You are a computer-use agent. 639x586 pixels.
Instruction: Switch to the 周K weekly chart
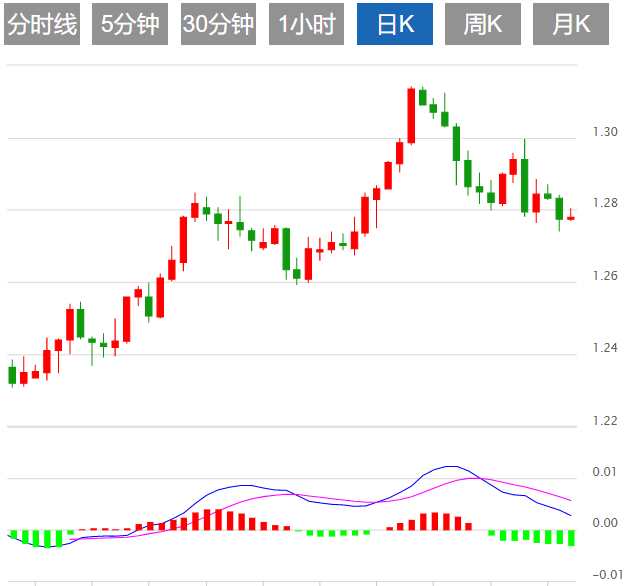pyautogui.click(x=483, y=25)
